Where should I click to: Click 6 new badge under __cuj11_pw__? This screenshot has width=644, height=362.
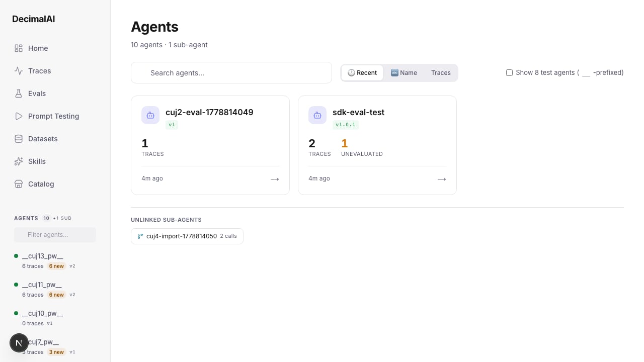point(56,295)
